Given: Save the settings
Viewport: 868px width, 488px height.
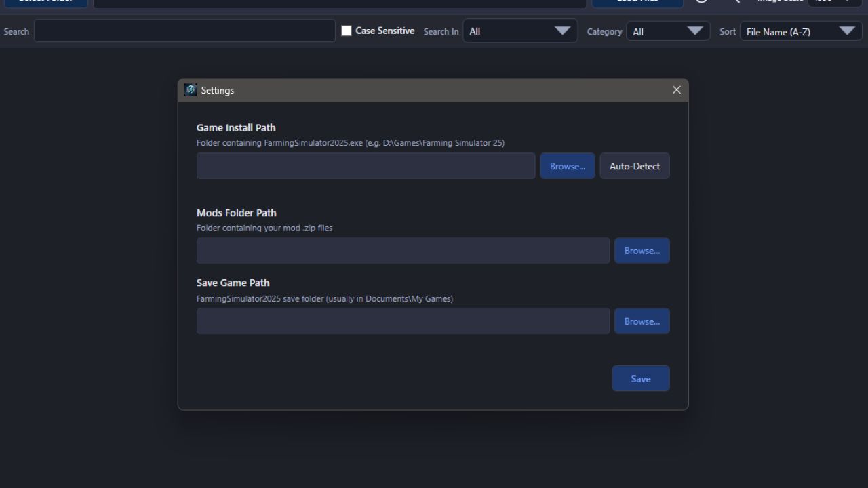Looking at the screenshot, I should 640,378.
